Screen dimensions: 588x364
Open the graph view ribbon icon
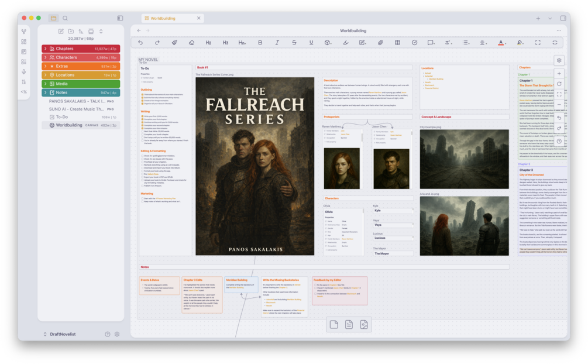pos(24,32)
